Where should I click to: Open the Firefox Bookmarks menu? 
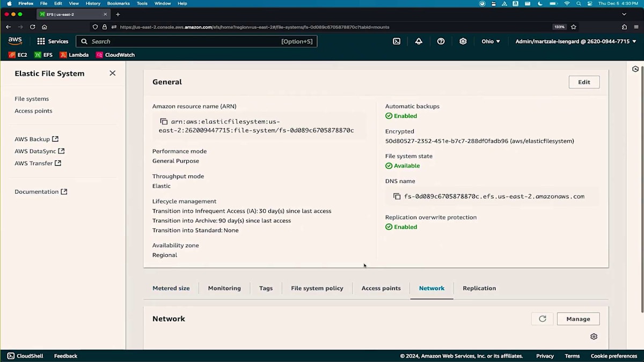118,3
